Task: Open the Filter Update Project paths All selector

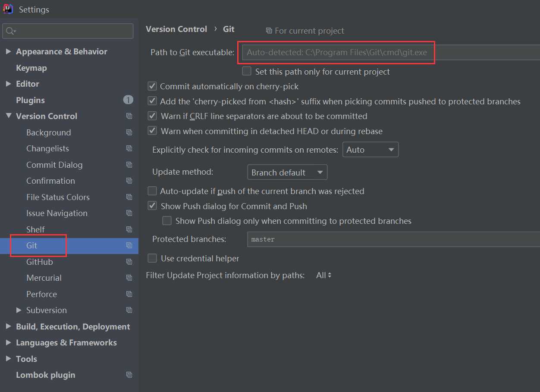Action: tap(324, 275)
